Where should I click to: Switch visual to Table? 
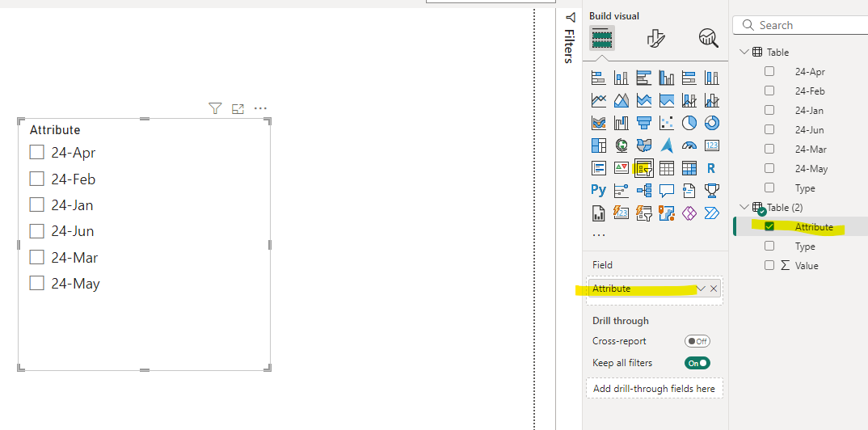pyautogui.click(x=667, y=167)
